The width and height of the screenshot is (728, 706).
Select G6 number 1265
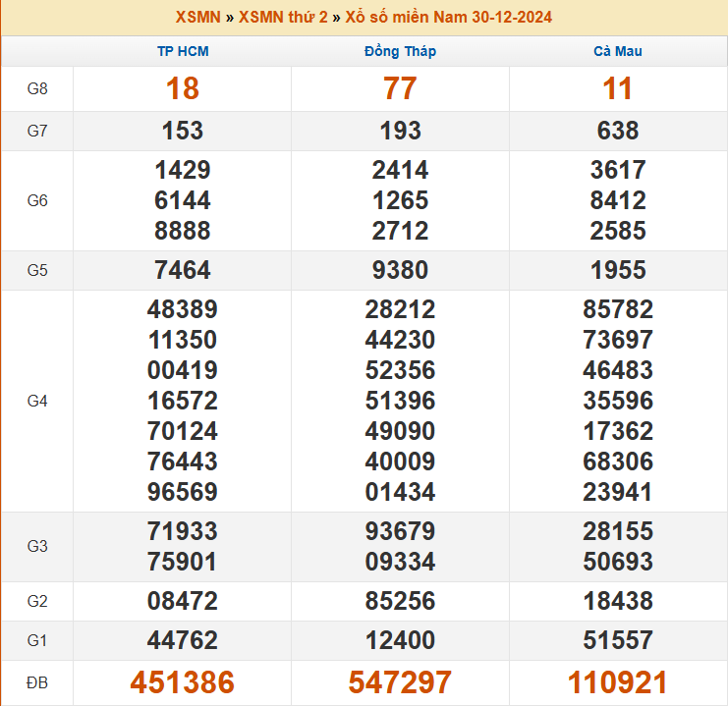point(400,200)
